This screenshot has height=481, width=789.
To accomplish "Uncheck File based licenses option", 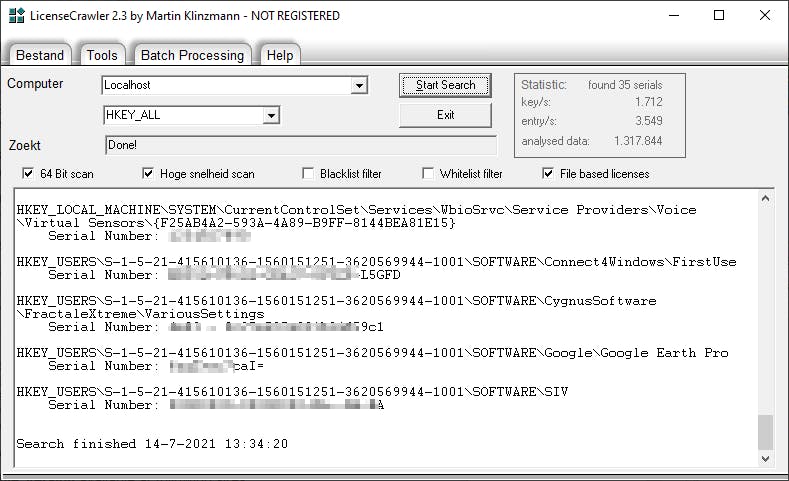I will [548, 174].
